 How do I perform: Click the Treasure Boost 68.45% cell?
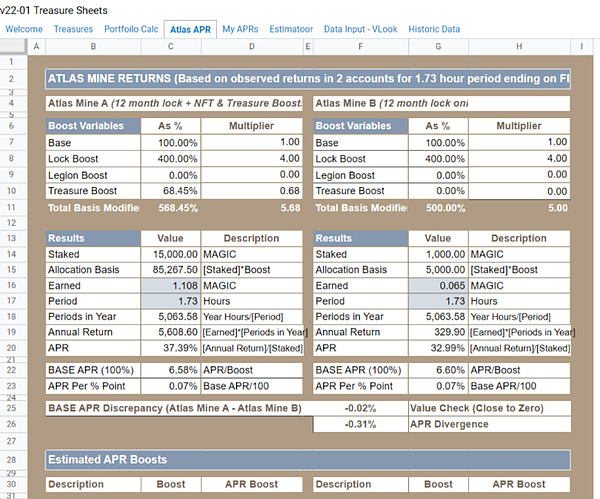pos(170,191)
